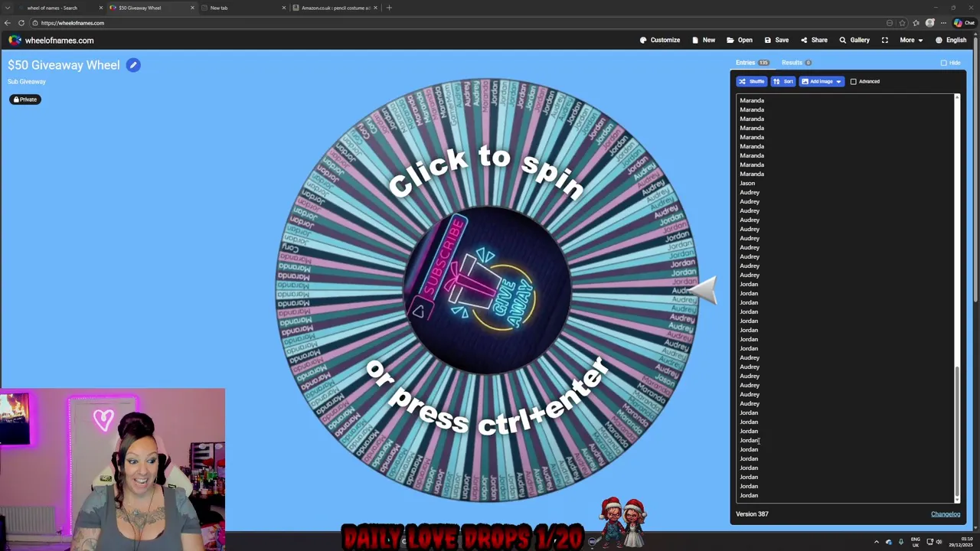The height and width of the screenshot is (551, 980).
Task: Click the zoom indicator in address bar
Action: [889, 23]
